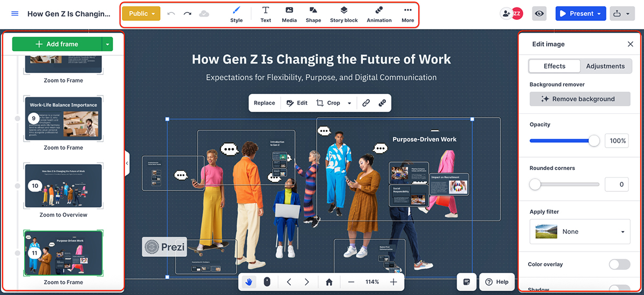Viewport: 644px width, 295px height.
Task: Open the Public privacy dropdown
Action: (141, 13)
